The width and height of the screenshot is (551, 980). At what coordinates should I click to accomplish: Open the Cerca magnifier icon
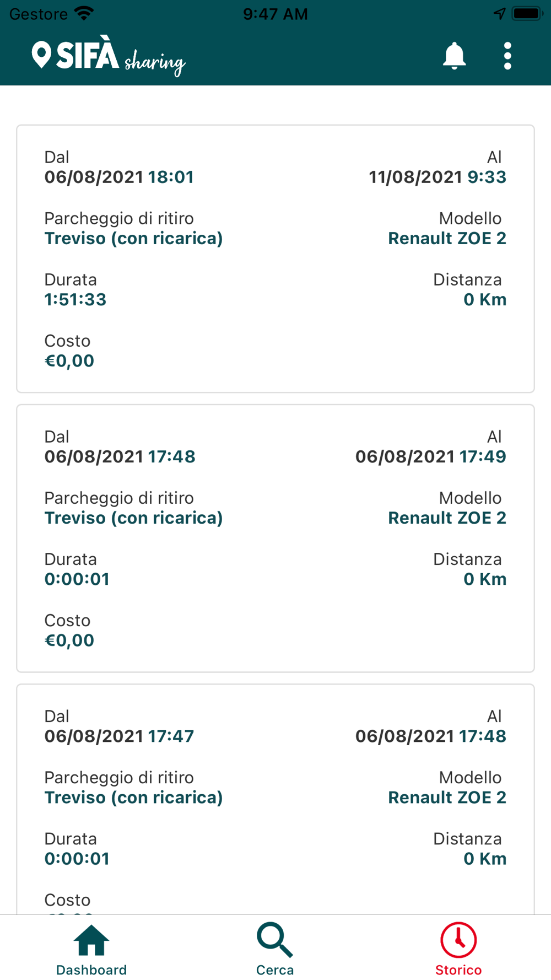pyautogui.click(x=274, y=940)
